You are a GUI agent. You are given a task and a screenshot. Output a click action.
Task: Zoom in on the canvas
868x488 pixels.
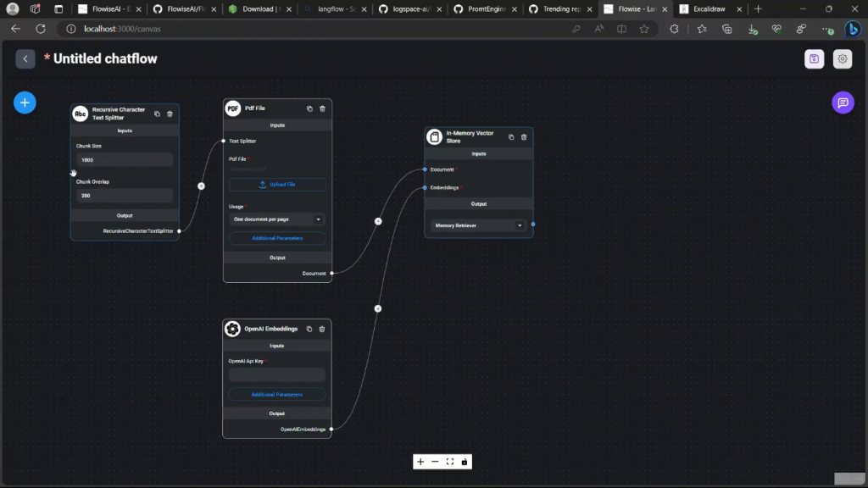click(x=420, y=462)
